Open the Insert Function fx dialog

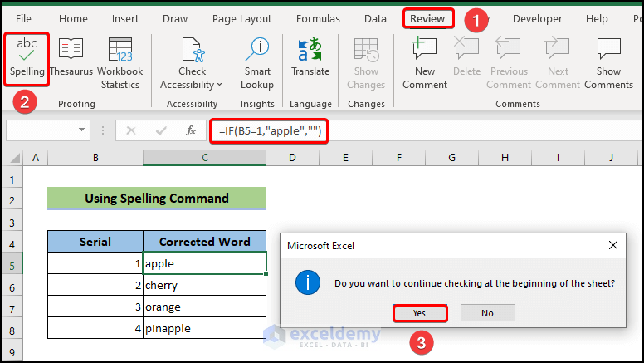point(191,130)
